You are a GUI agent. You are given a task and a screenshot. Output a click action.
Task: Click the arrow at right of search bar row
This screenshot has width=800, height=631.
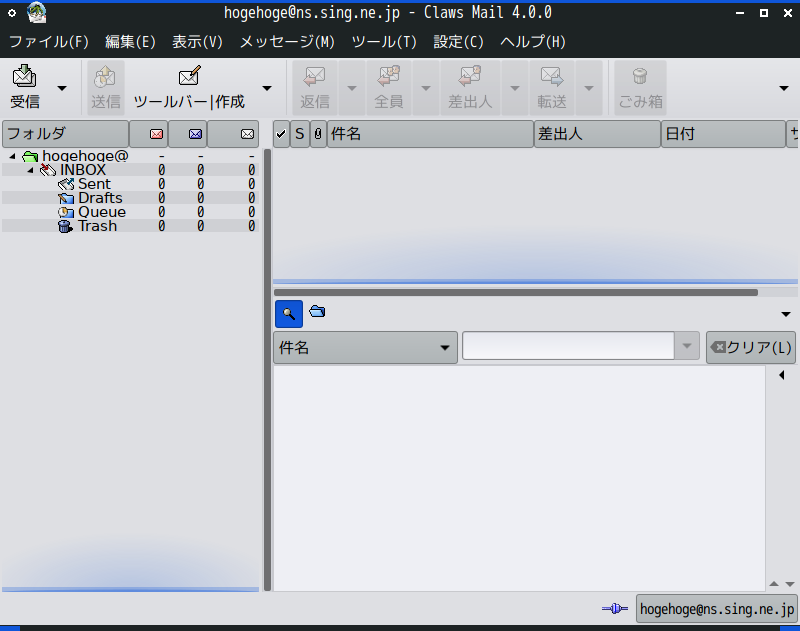point(786,314)
